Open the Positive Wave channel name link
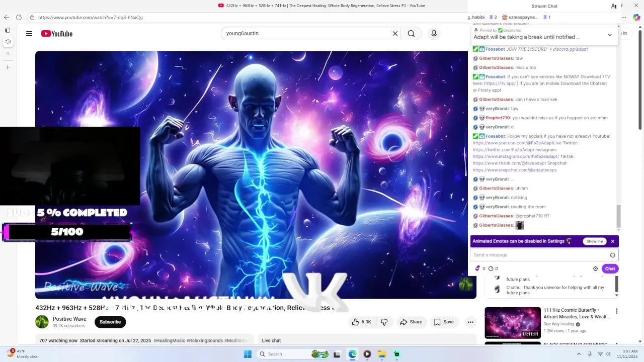 pos(69,319)
